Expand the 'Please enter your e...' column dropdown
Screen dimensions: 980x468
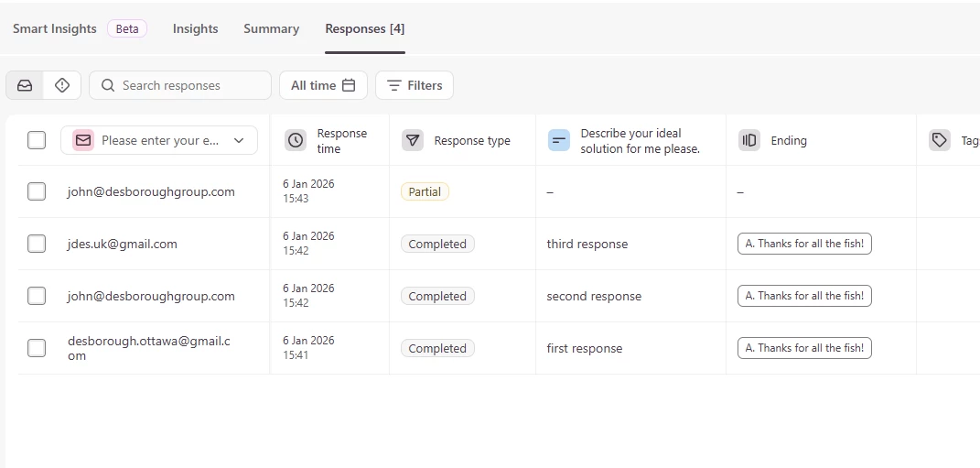tap(239, 140)
